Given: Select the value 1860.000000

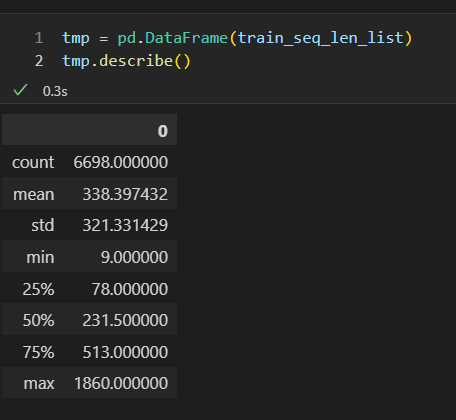Looking at the screenshot, I should tap(121, 383).
